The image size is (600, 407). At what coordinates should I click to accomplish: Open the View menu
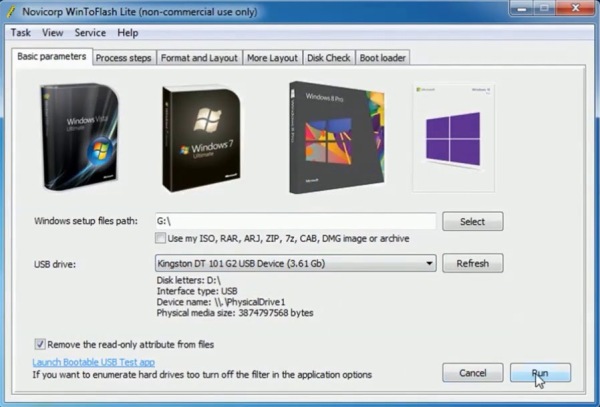coord(52,33)
